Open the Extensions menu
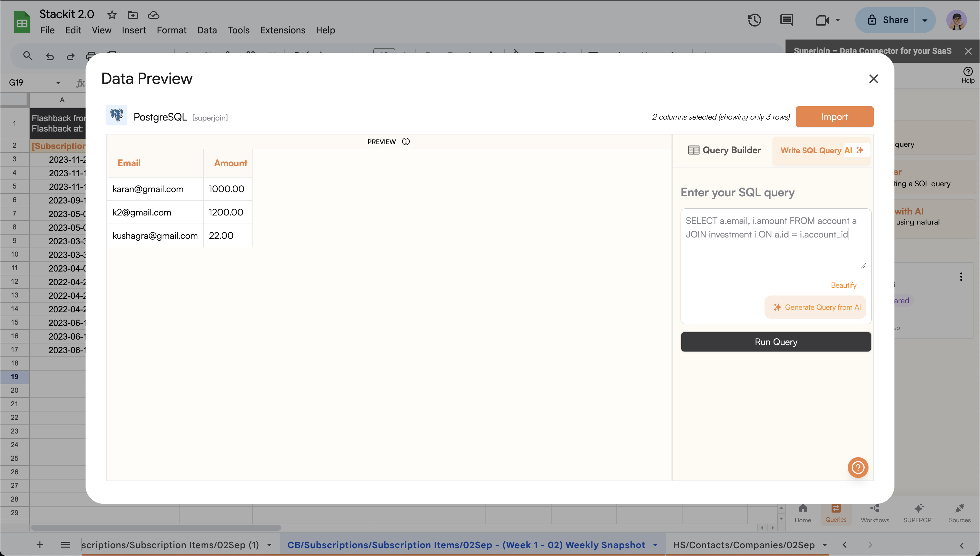The width and height of the screenshot is (980, 556). click(x=282, y=30)
